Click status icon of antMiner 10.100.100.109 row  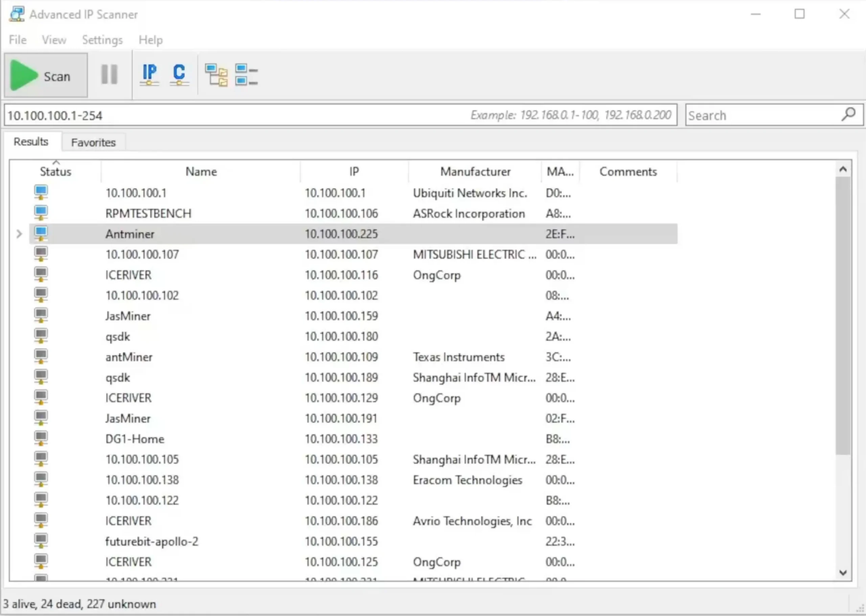41,356
